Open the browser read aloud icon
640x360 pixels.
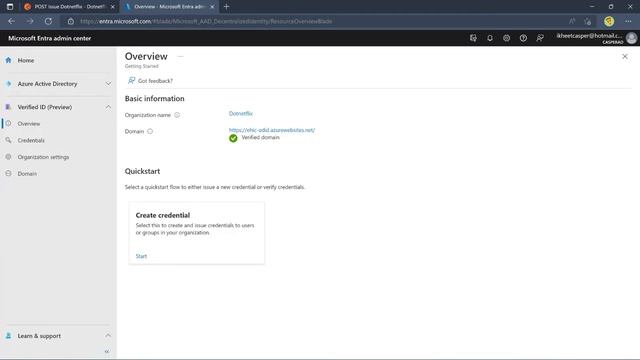[x=572, y=21]
